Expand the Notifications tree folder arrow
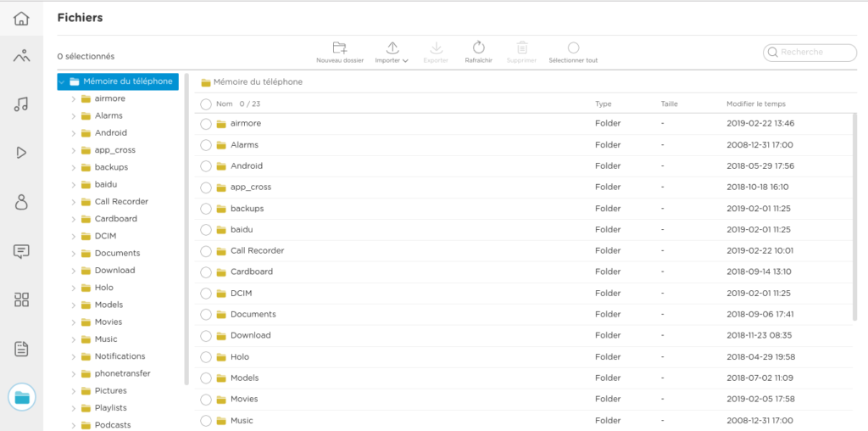Viewport: 868px width, 431px height. coord(73,357)
